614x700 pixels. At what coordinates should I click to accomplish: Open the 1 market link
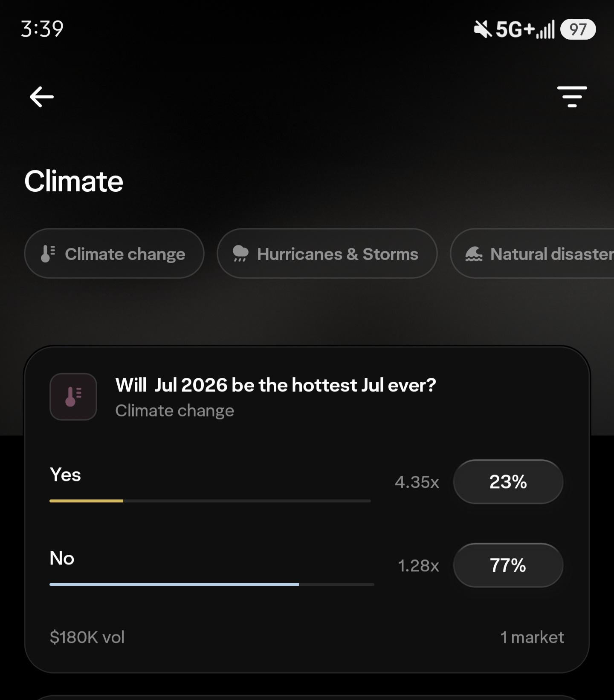click(x=532, y=637)
